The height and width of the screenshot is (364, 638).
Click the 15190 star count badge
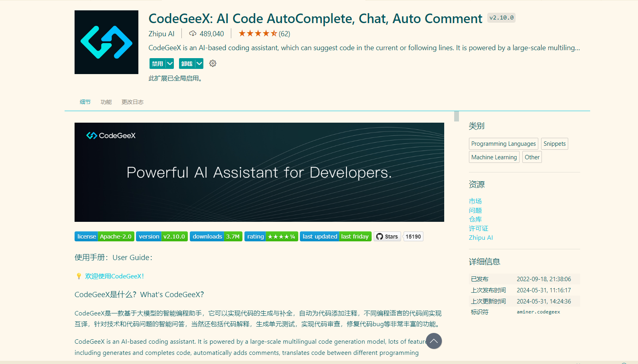tap(414, 237)
